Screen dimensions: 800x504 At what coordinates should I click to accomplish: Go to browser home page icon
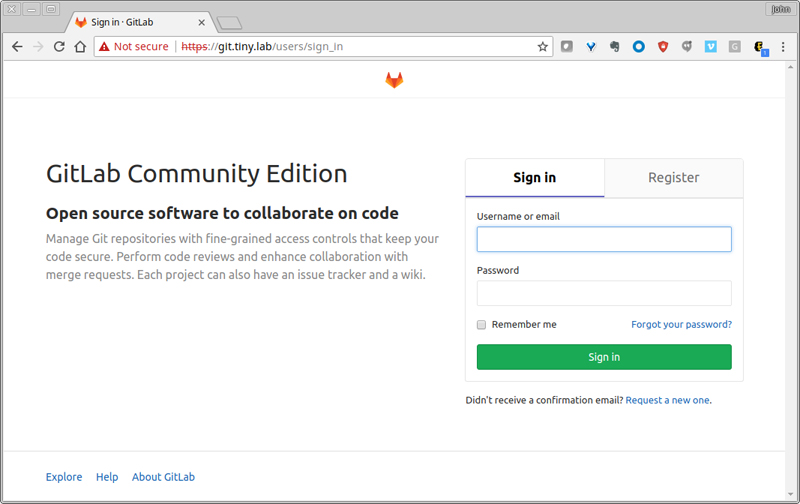(80, 46)
